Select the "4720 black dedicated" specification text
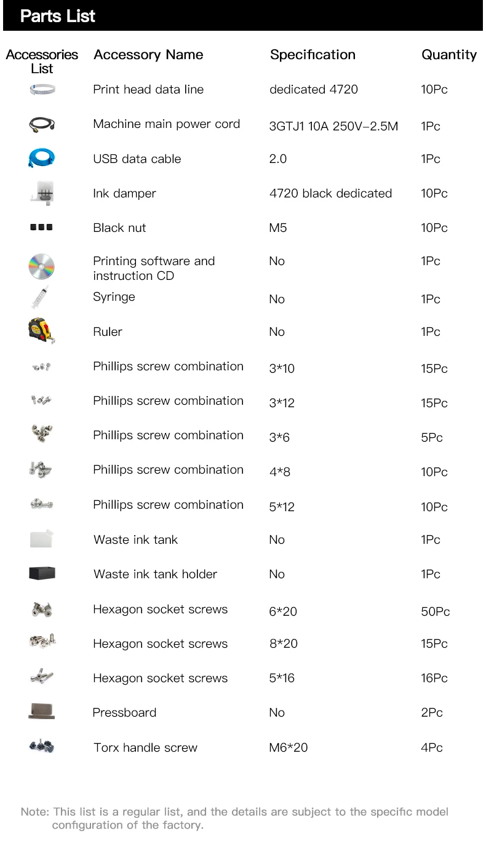Screen dimensions: 486x868 330,193
